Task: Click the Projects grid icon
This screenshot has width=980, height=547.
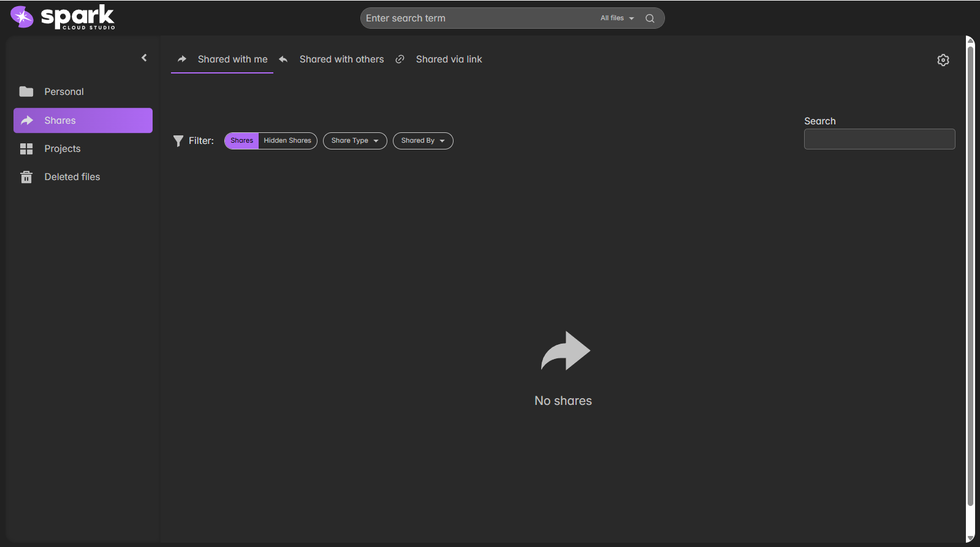Action: tap(26, 149)
